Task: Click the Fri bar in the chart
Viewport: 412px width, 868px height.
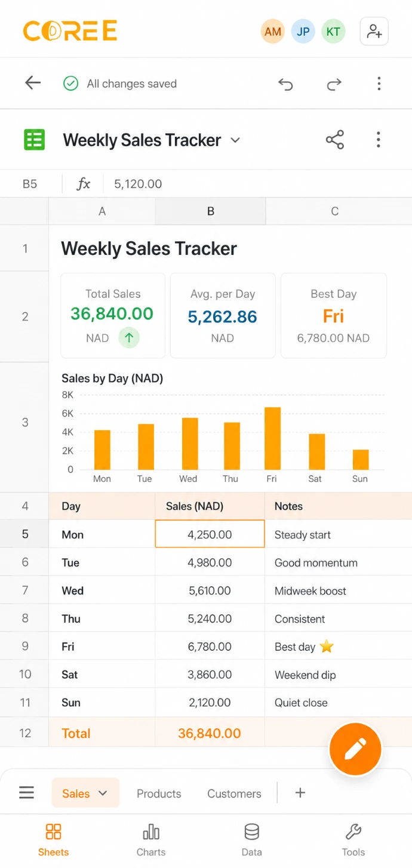Action: 272,439
